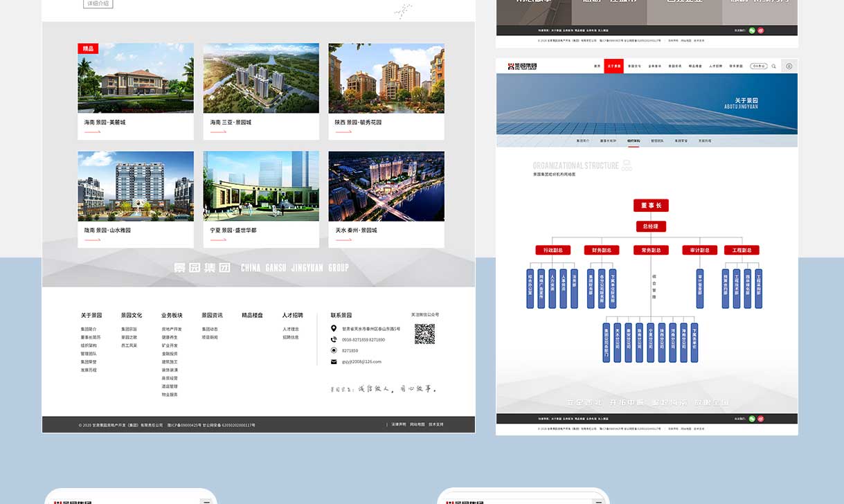Click the location pin icon in the contact list
This screenshot has height=504, width=844.
click(x=334, y=329)
